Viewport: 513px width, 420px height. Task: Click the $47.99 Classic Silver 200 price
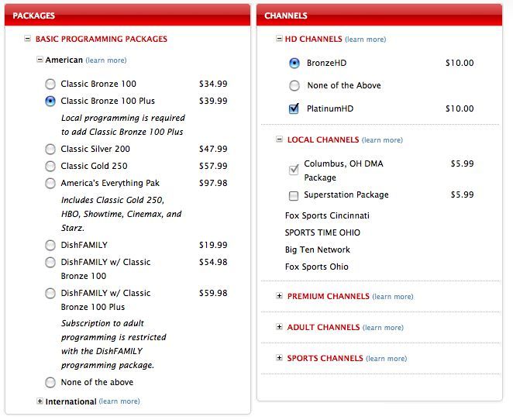click(x=213, y=149)
